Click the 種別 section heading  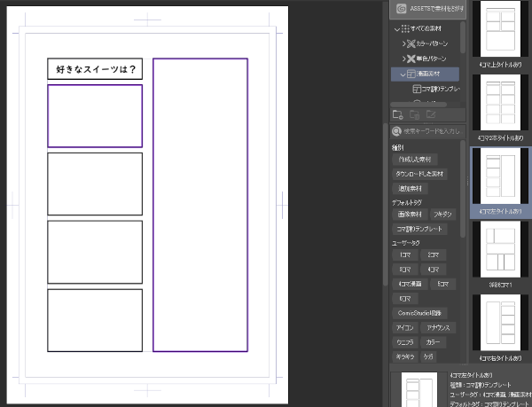point(397,148)
